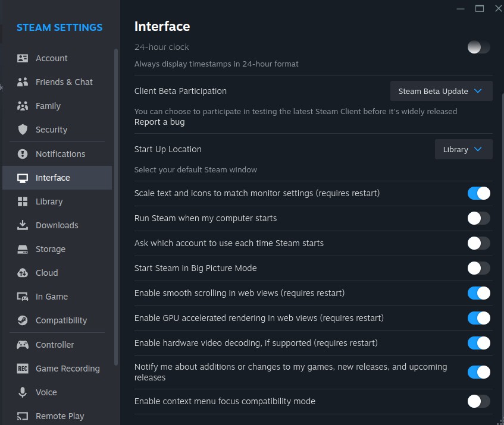Click the Security shield icon
The height and width of the screenshot is (425, 504).
coord(23,130)
